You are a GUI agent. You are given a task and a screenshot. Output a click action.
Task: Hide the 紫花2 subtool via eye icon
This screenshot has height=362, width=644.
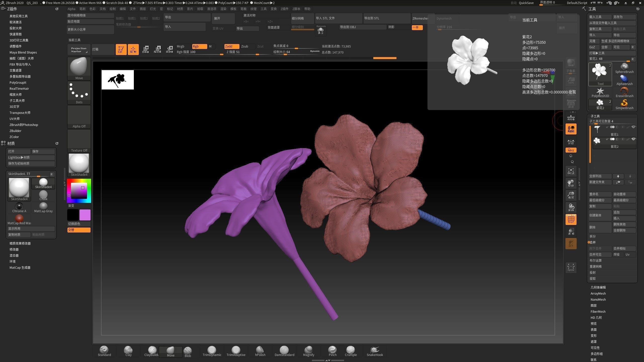[633, 139]
